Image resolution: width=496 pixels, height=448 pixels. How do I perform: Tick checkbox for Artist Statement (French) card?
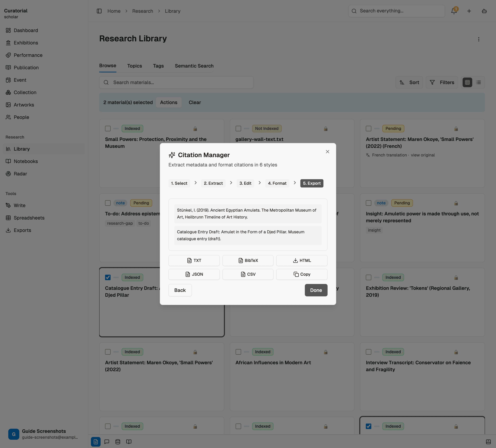pos(369,129)
